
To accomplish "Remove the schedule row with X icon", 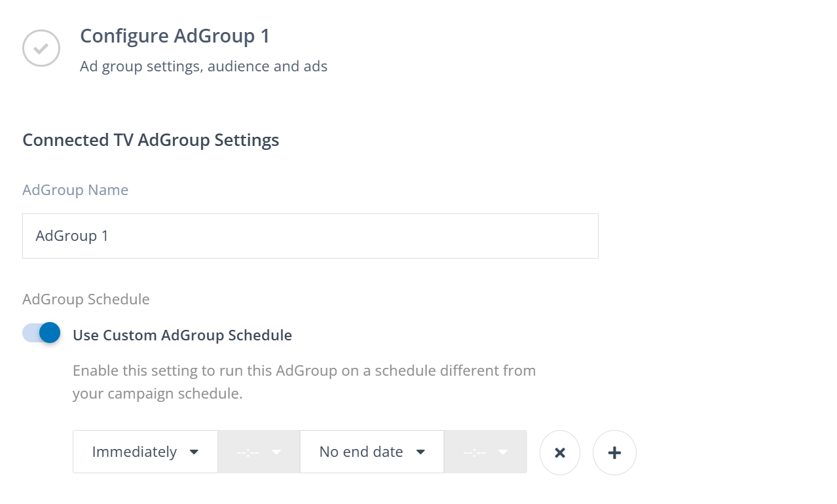I will pos(559,452).
